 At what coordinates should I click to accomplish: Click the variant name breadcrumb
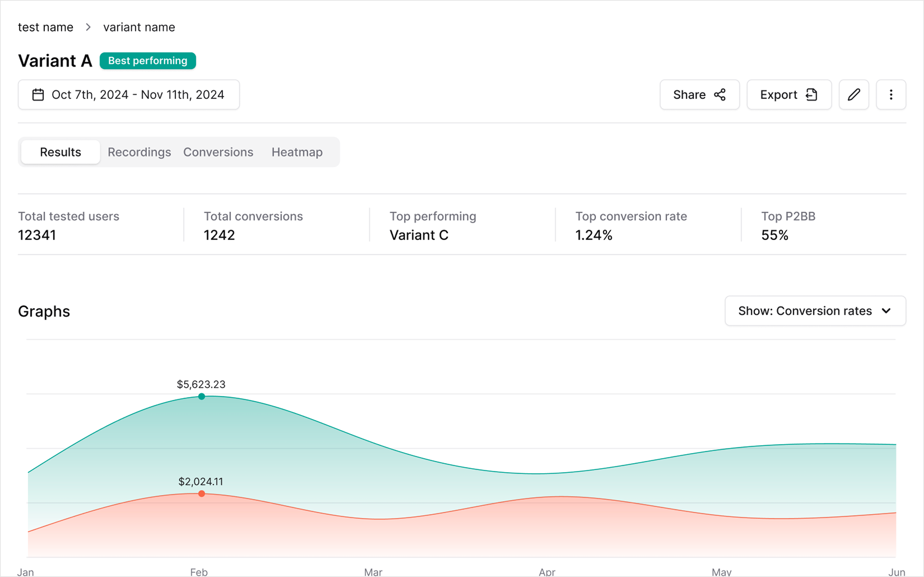pos(139,27)
